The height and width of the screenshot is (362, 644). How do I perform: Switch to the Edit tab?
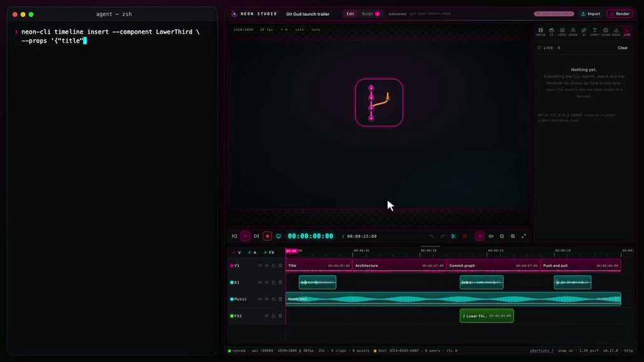350,13
